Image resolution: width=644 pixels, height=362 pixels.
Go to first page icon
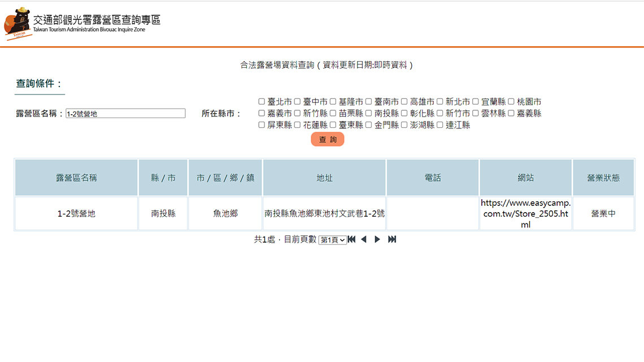351,239
